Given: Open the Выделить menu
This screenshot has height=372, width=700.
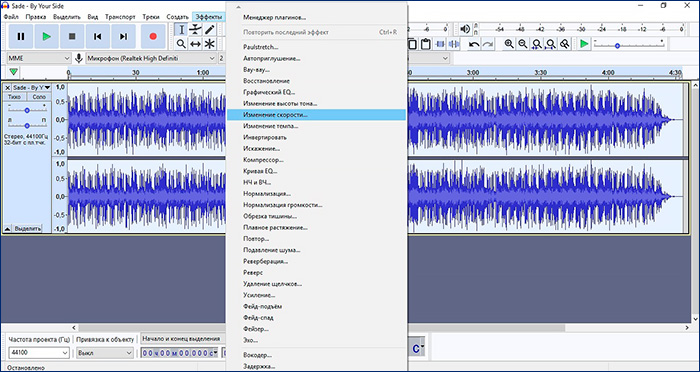Looking at the screenshot, I should coord(67,17).
